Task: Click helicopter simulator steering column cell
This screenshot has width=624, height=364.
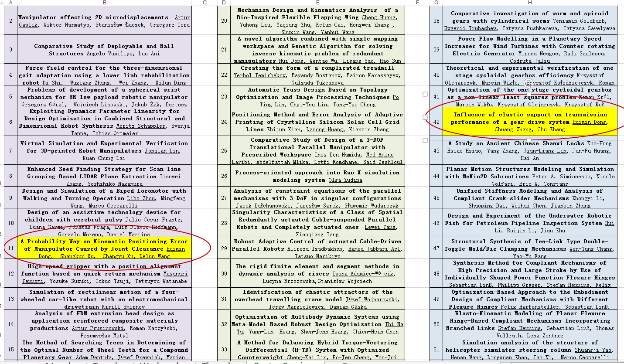Action: [530, 350]
